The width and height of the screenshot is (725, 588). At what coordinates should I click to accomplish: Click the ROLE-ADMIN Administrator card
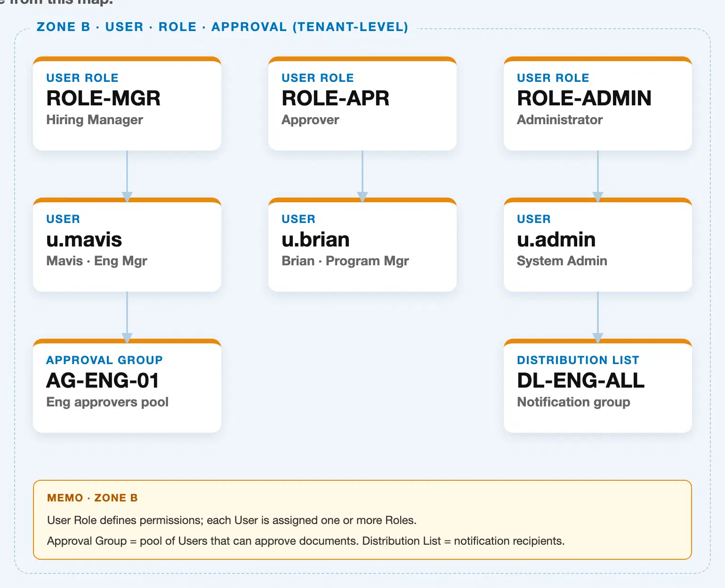pos(598,103)
